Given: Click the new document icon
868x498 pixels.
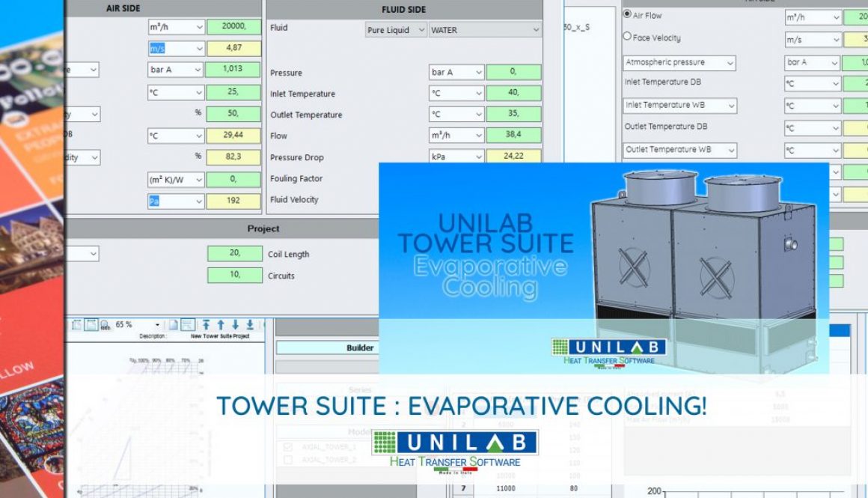Looking at the screenshot, I should [174, 324].
